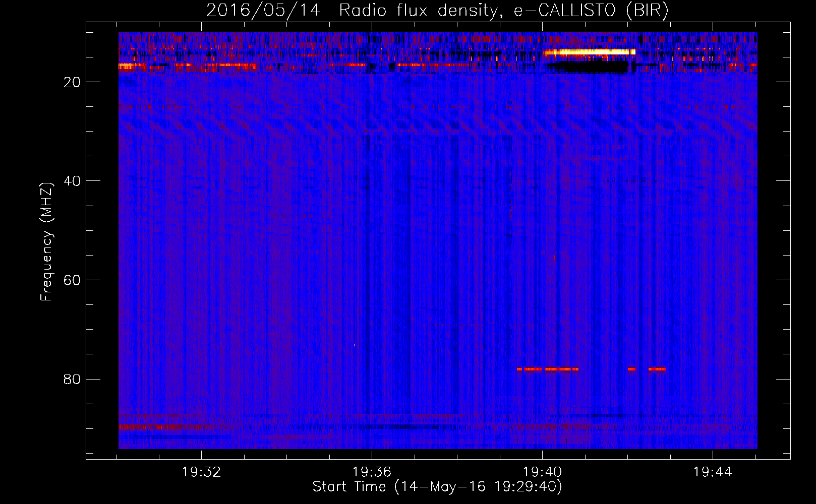The image size is (816, 504).
Task: Click the 40 MHz frequency tick label
Action: click(72, 181)
